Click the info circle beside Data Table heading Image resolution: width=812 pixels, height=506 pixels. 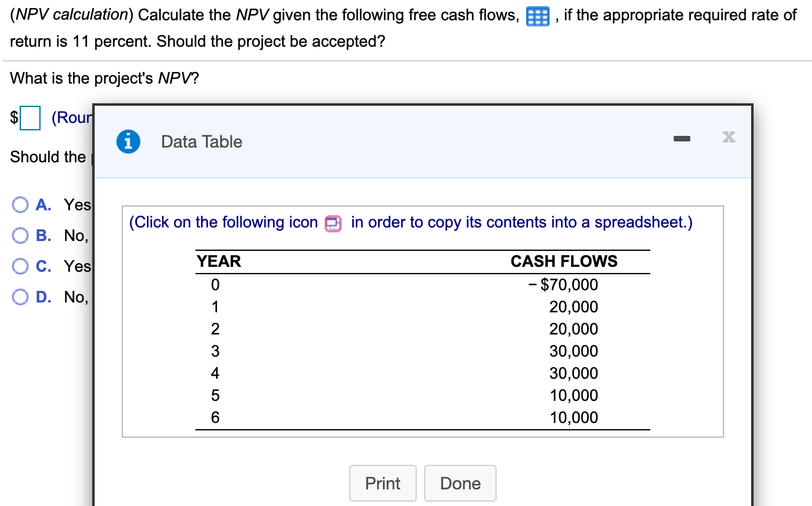[x=127, y=141]
